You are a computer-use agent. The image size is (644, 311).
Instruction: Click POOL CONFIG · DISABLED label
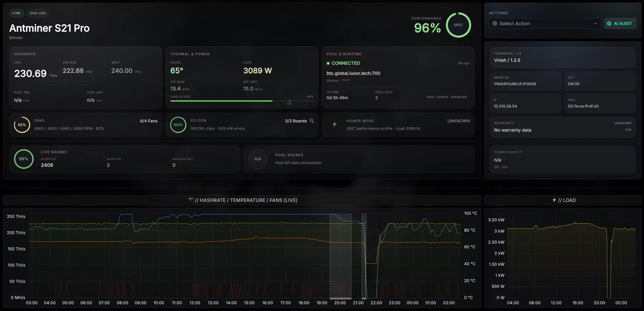[x=447, y=97]
